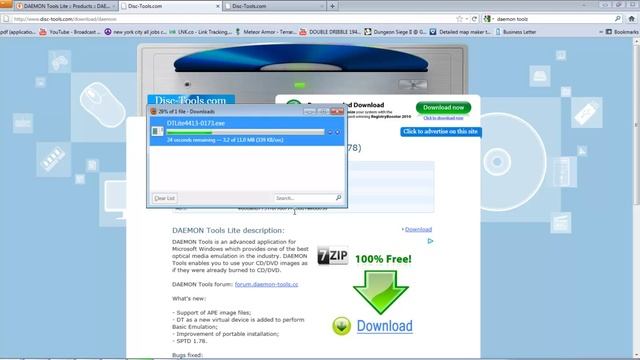Image resolution: width=640 pixels, height=360 pixels.
Task: Open a new tab with plus button
Action: tap(332, 6)
